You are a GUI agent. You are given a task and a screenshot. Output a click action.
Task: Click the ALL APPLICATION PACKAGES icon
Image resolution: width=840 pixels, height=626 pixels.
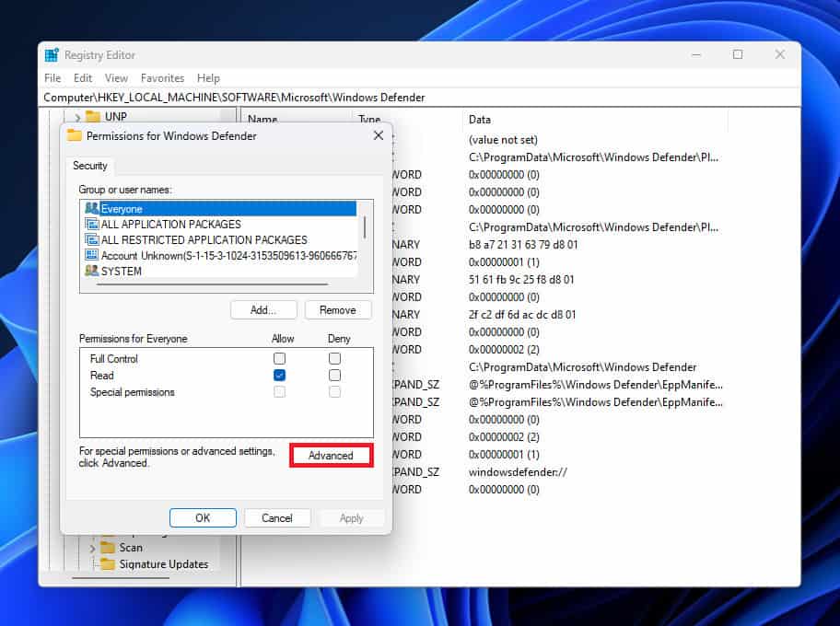tap(91, 224)
